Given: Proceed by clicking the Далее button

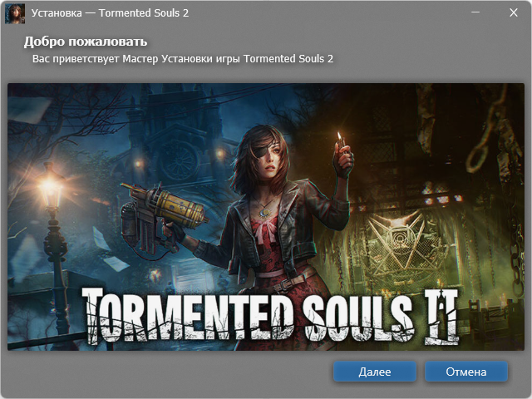Looking at the screenshot, I should pyautogui.click(x=375, y=372).
